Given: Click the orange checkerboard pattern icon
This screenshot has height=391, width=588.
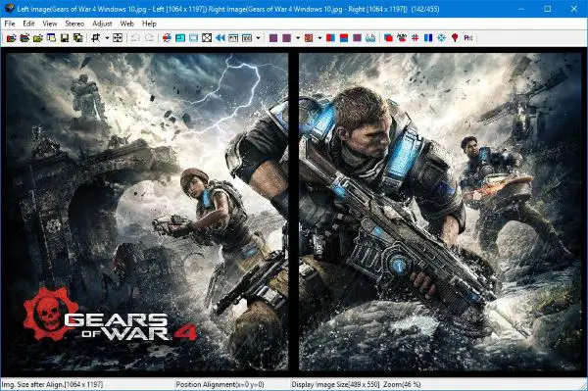Looking at the screenshot, I should coord(309,38).
